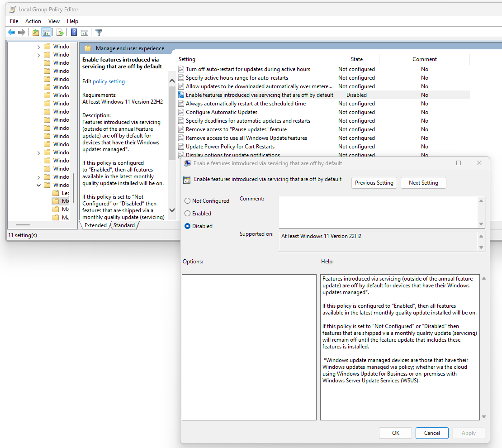Click the Back arrow toolbar icon
502x448 pixels.
11,33
